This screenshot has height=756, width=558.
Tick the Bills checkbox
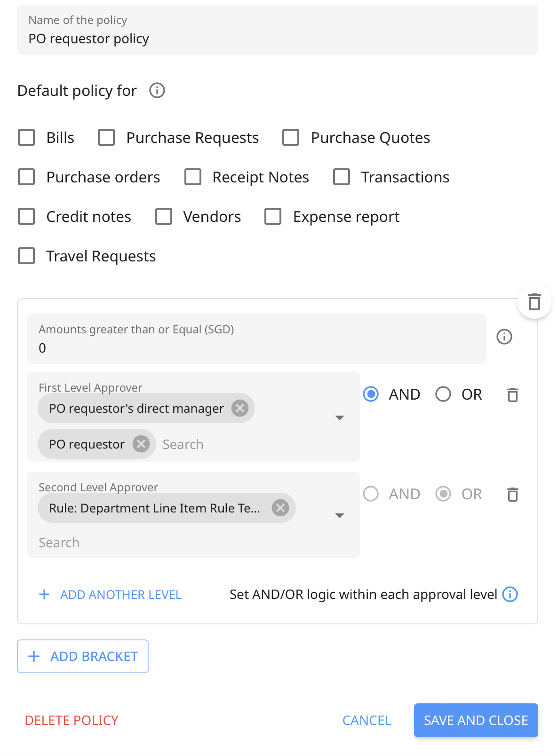click(26, 138)
